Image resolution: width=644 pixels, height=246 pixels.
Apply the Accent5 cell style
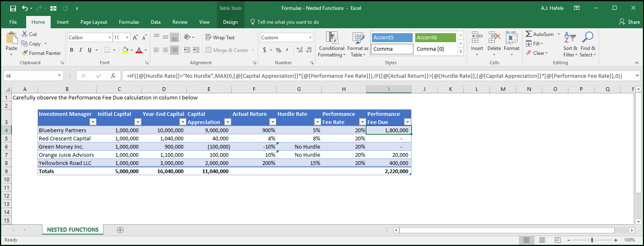(392, 37)
